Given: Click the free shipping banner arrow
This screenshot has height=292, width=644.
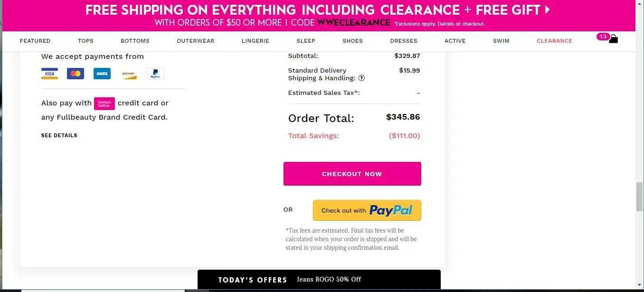Looking at the screenshot, I should click(548, 9).
